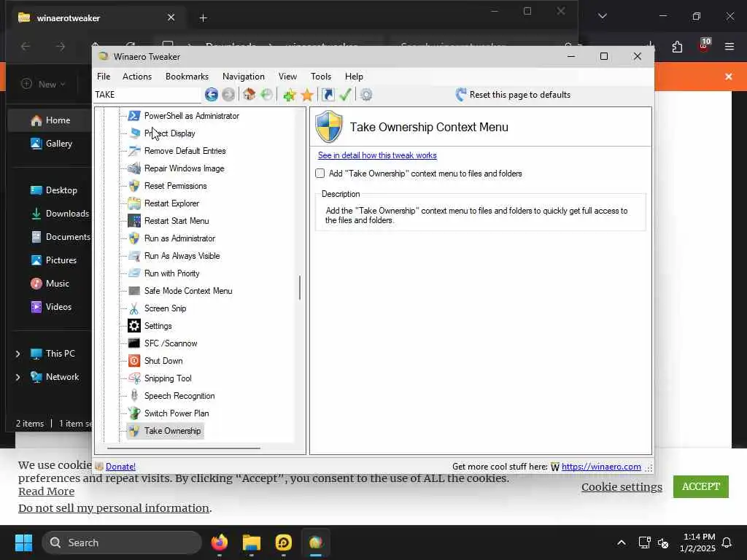The width and height of the screenshot is (747, 560).
Task: Click the grayed forward arrow in Winaero toolbar
Action: 228,95
